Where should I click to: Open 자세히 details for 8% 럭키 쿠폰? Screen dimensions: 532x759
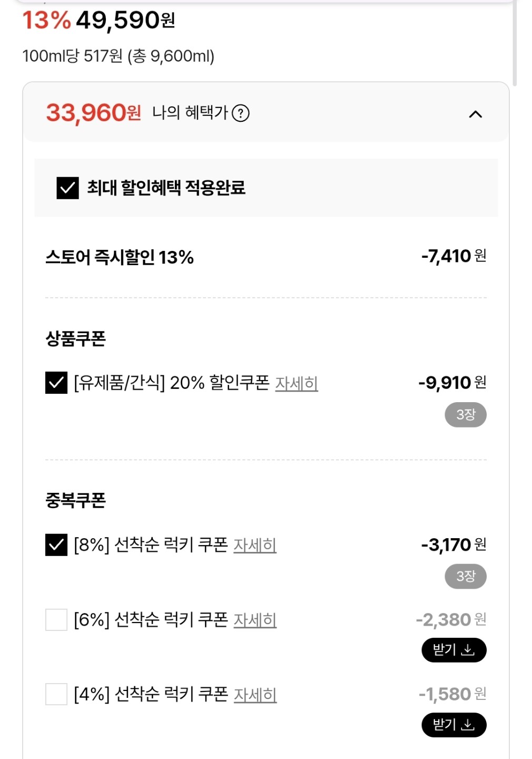point(255,545)
